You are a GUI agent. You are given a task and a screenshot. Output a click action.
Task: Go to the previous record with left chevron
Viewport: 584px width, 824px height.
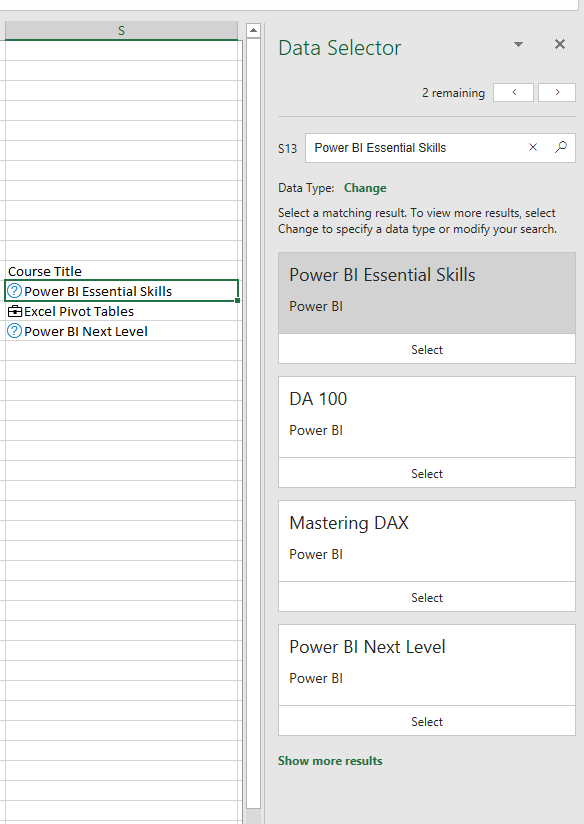pyautogui.click(x=513, y=91)
